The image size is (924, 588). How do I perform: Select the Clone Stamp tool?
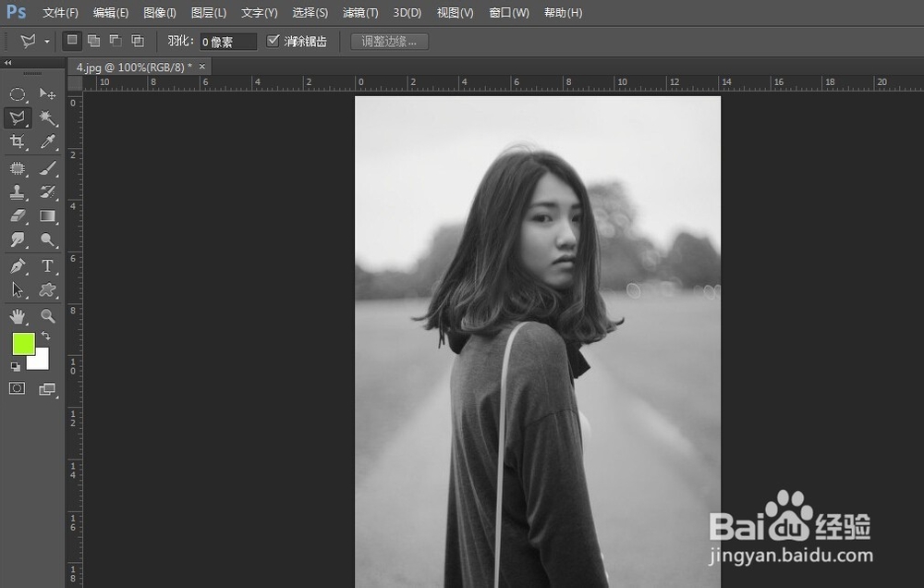(x=17, y=192)
